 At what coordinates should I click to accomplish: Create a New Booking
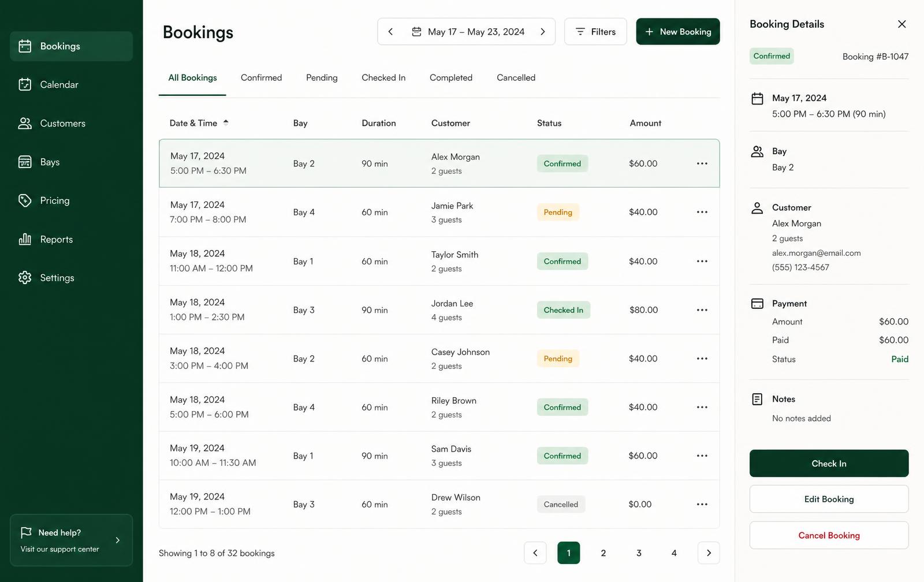click(x=678, y=32)
